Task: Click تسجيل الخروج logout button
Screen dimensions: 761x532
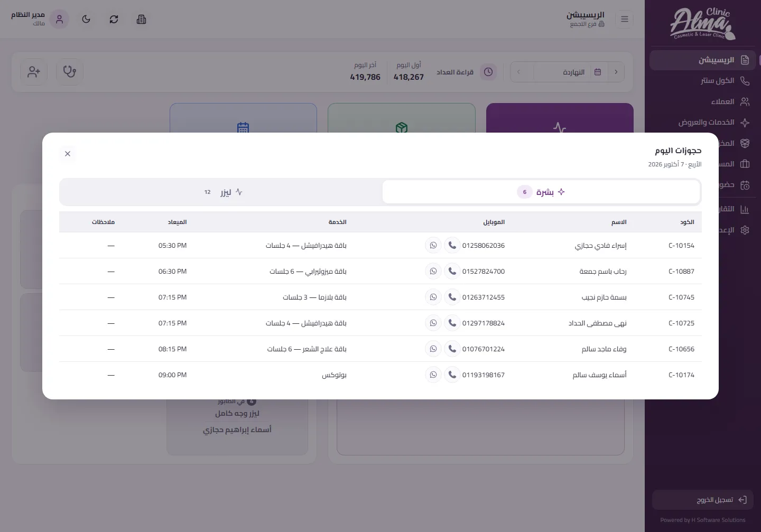Action: 703,500
